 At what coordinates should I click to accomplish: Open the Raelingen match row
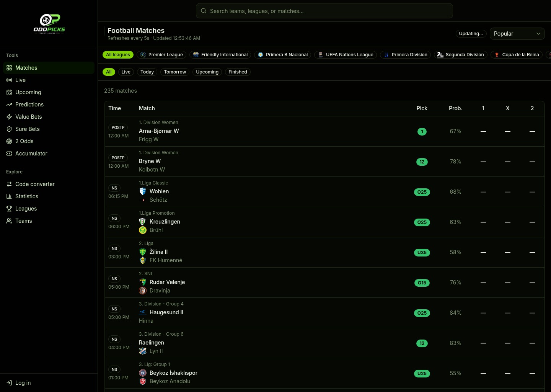coord(324,343)
